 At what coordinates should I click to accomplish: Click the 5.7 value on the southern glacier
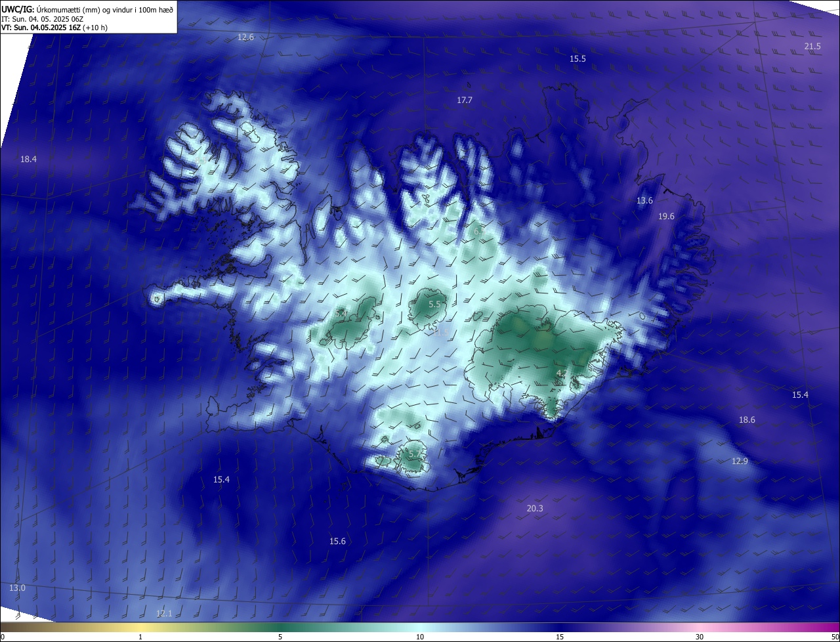pos(415,454)
